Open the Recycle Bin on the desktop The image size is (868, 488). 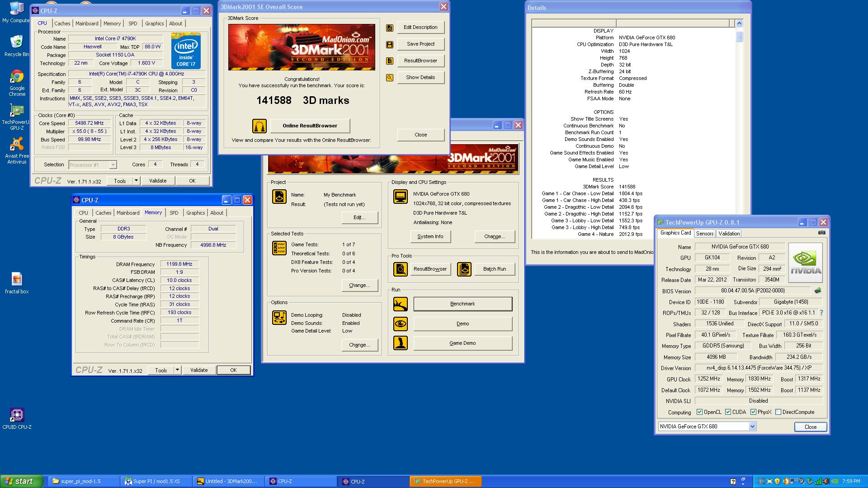tap(17, 46)
